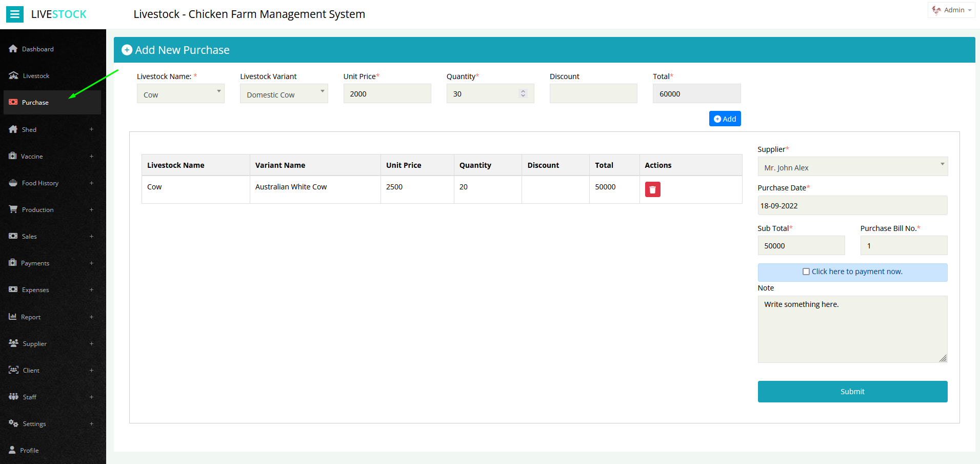980x464 pixels.
Task: Click the hamburger menu icon
Action: coord(15,14)
